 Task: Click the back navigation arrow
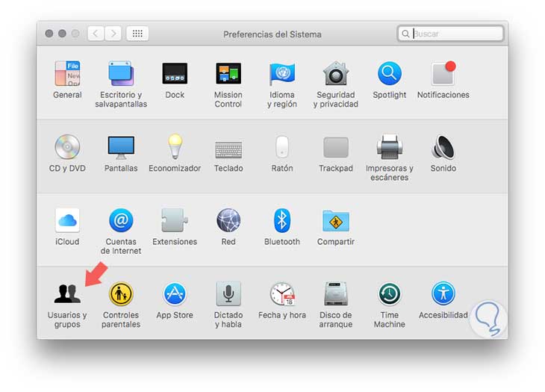(96, 34)
